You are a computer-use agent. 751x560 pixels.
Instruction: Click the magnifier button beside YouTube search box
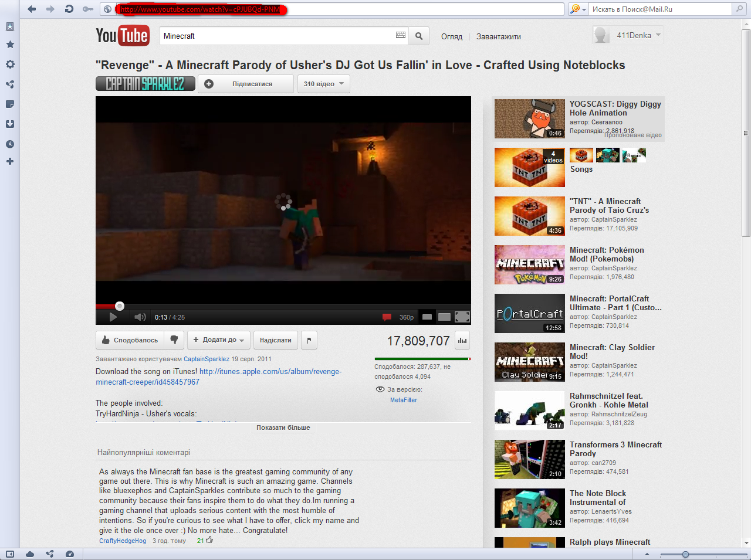pos(419,36)
